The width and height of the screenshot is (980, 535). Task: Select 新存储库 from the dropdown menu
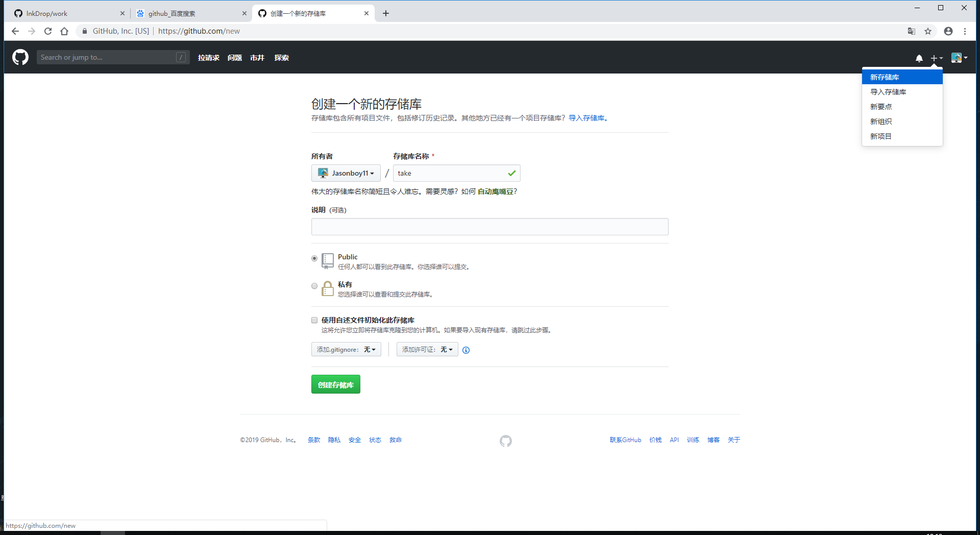pos(902,77)
